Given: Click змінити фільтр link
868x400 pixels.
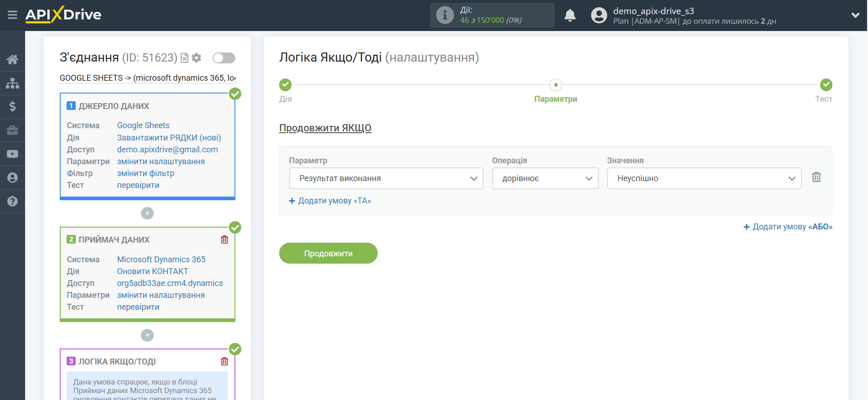Looking at the screenshot, I should coord(146,173).
